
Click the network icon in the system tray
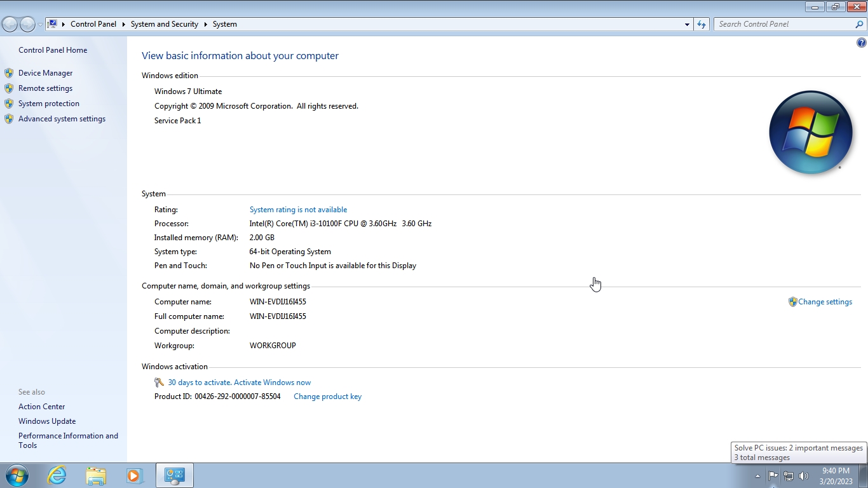tap(788, 475)
